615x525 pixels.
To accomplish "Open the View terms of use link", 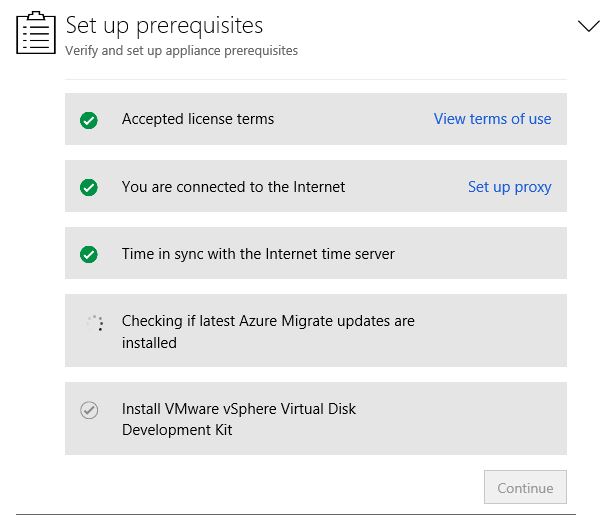I will click(x=492, y=119).
